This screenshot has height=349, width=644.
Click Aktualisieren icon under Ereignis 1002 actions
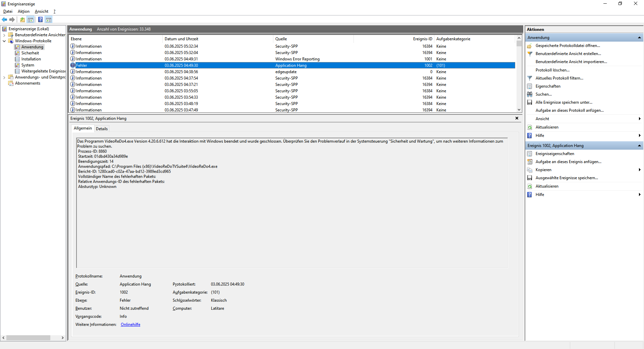(530, 186)
